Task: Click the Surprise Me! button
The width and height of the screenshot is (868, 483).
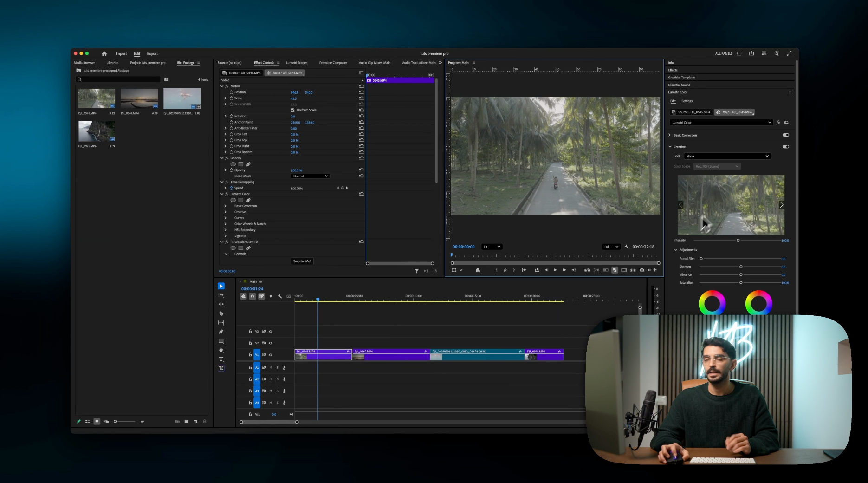Action: point(302,261)
